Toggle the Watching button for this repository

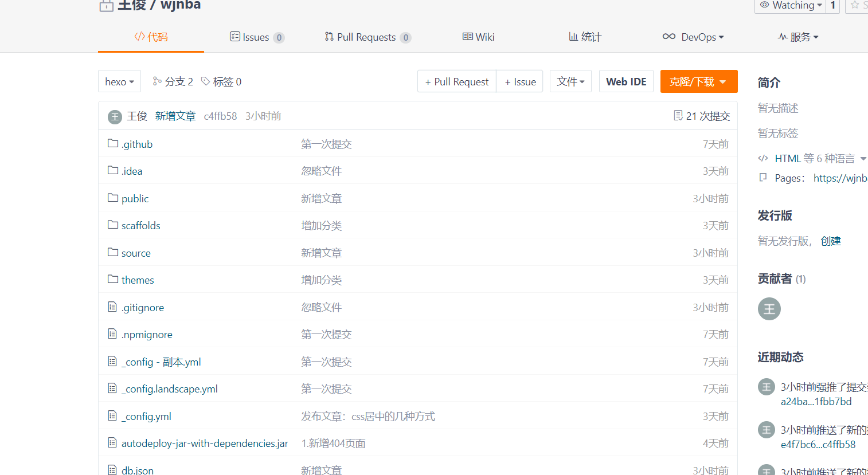point(791,6)
